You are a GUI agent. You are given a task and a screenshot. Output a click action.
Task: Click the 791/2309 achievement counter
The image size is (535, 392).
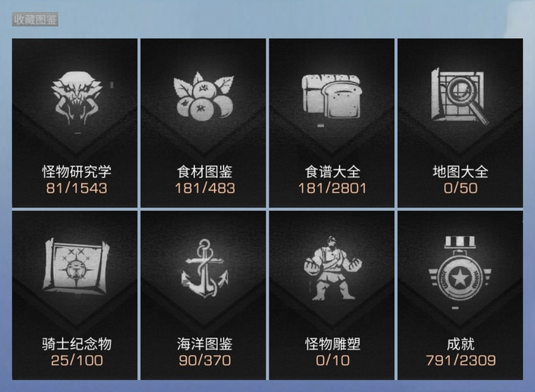(x=461, y=360)
